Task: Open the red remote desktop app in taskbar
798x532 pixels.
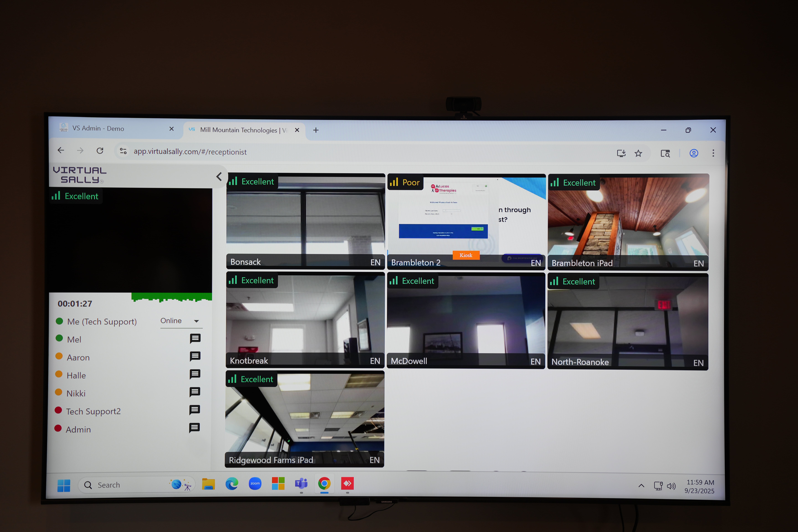Action: click(347, 483)
